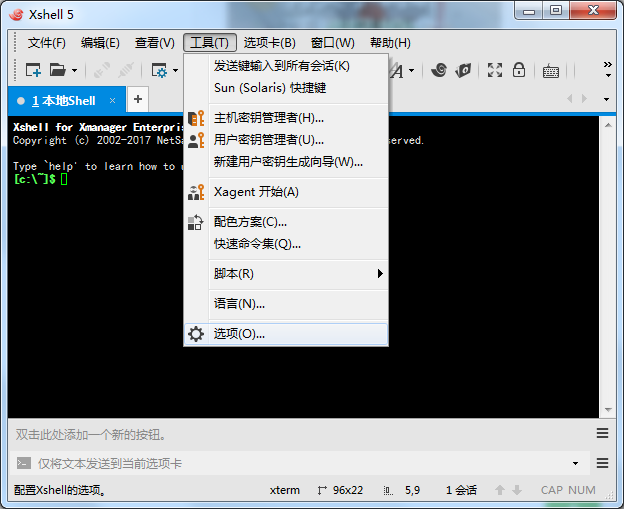Image resolution: width=624 pixels, height=509 pixels.
Task: Open 快速命令集(Q) from menu
Action: [286, 244]
